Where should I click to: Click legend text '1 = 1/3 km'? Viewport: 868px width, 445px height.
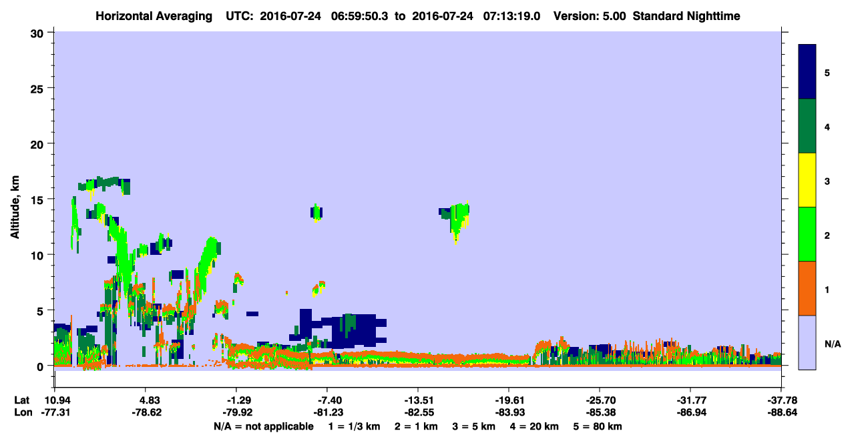click(x=354, y=426)
